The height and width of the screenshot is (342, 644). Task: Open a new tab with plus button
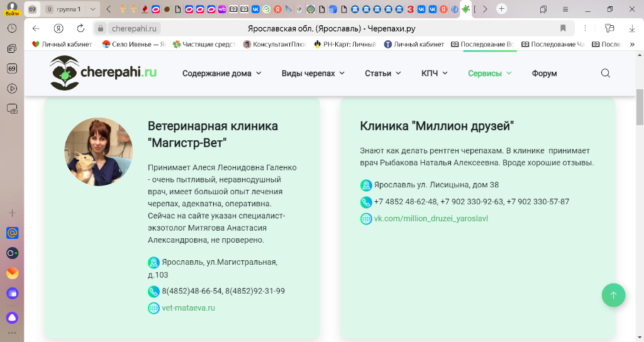point(501,9)
